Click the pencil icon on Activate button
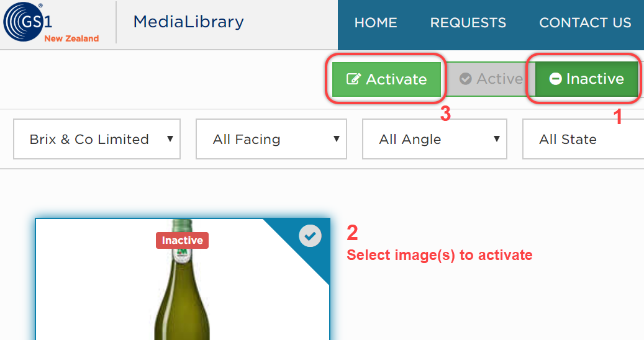The image size is (644, 340). 353,79
